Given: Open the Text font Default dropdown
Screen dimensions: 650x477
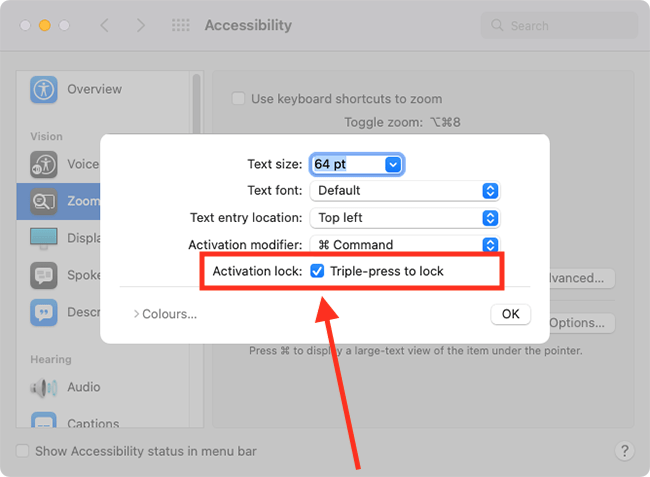Looking at the screenshot, I should pyautogui.click(x=405, y=191).
